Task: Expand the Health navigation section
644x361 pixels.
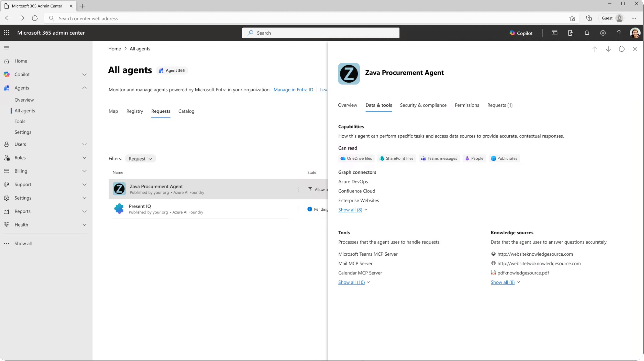Action: tap(85, 225)
